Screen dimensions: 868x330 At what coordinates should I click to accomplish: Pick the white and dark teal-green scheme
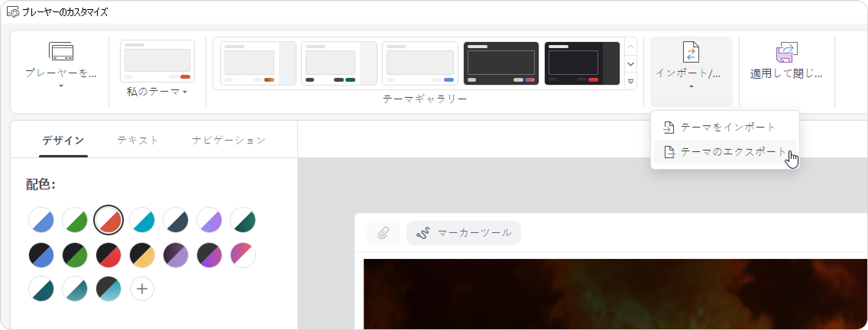point(243,220)
